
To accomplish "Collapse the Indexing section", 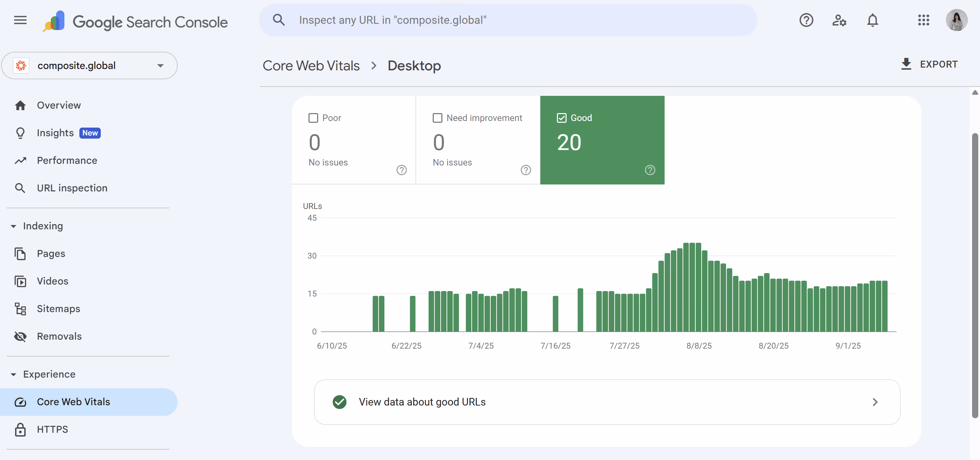I will [14, 226].
